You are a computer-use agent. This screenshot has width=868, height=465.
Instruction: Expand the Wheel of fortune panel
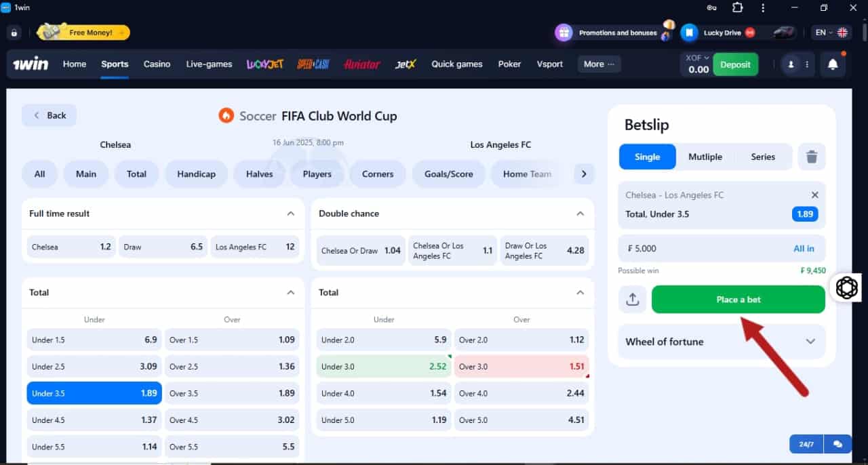click(722, 342)
